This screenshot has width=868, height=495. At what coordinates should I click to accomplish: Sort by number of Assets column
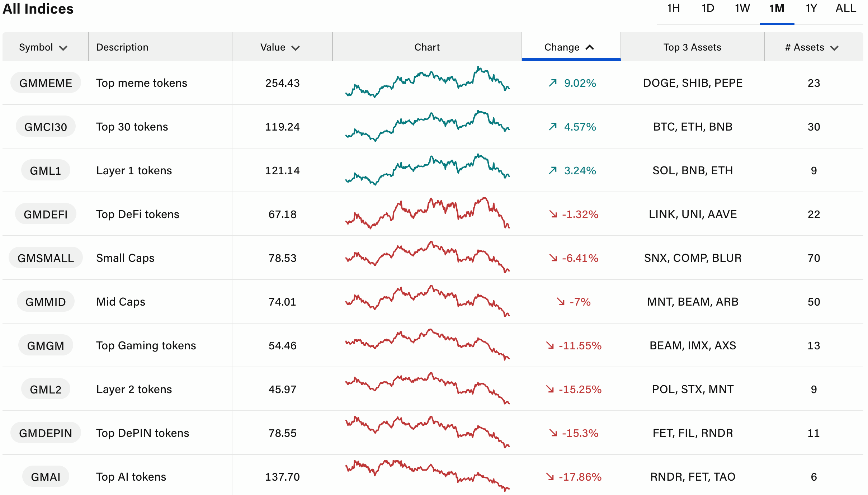pos(811,47)
